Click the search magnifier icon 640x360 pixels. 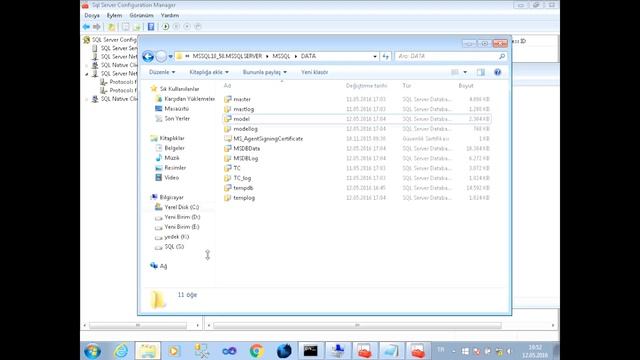pyautogui.click(x=502, y=56)
